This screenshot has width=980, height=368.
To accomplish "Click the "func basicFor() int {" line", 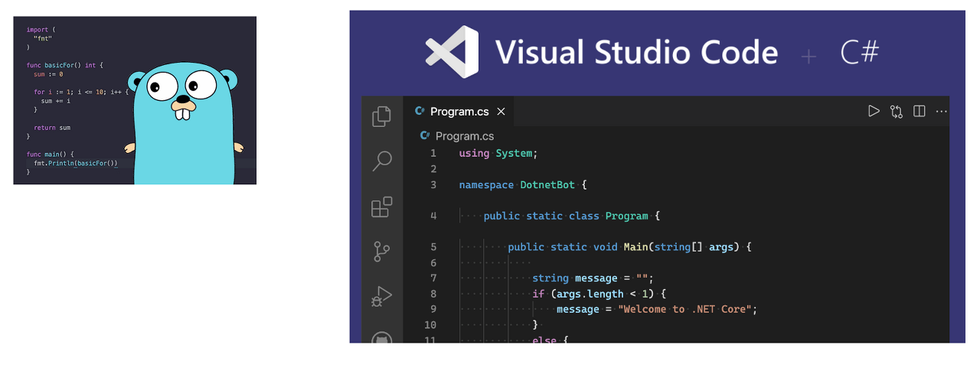I will click(64, 65).
